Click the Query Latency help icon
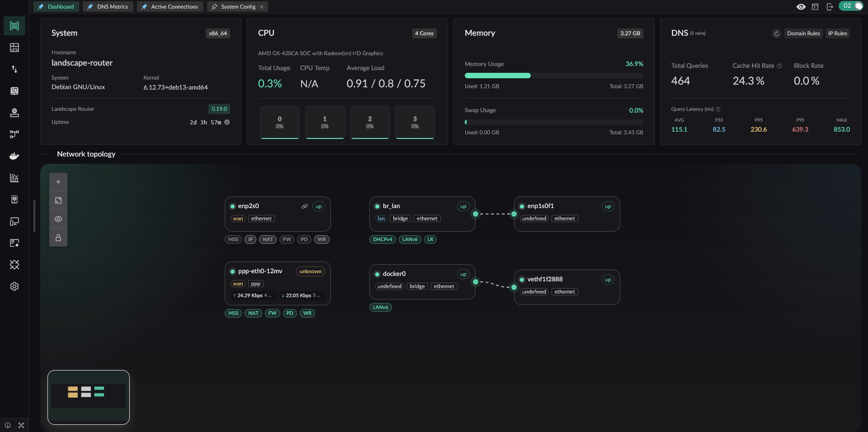 [718, 109]
